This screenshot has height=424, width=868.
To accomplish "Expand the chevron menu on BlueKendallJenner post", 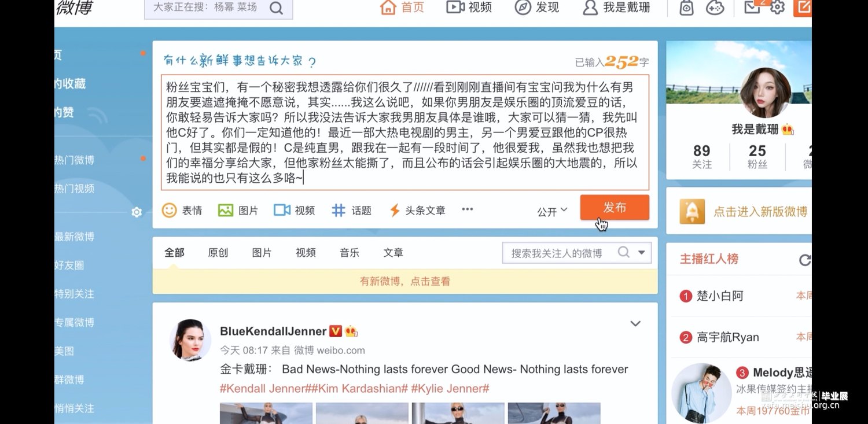I will point(635,323).
